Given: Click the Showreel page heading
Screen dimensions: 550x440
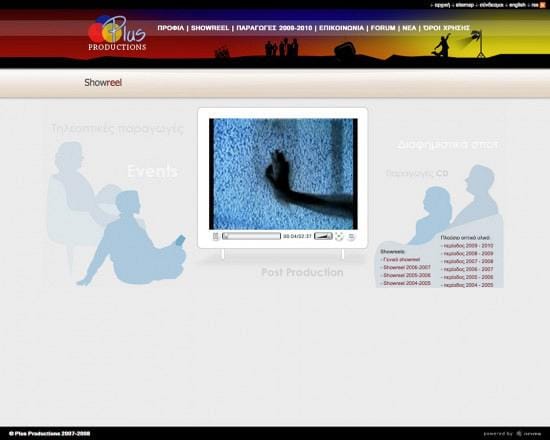Looking at the screenshot, I should coord(103,82).
